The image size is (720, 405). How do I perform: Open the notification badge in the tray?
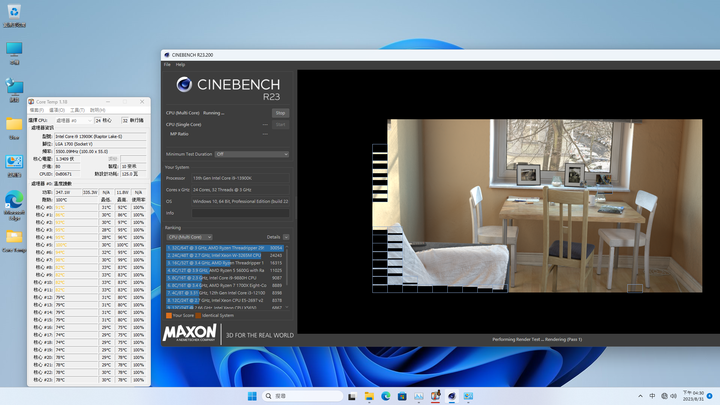pos(710,396)
